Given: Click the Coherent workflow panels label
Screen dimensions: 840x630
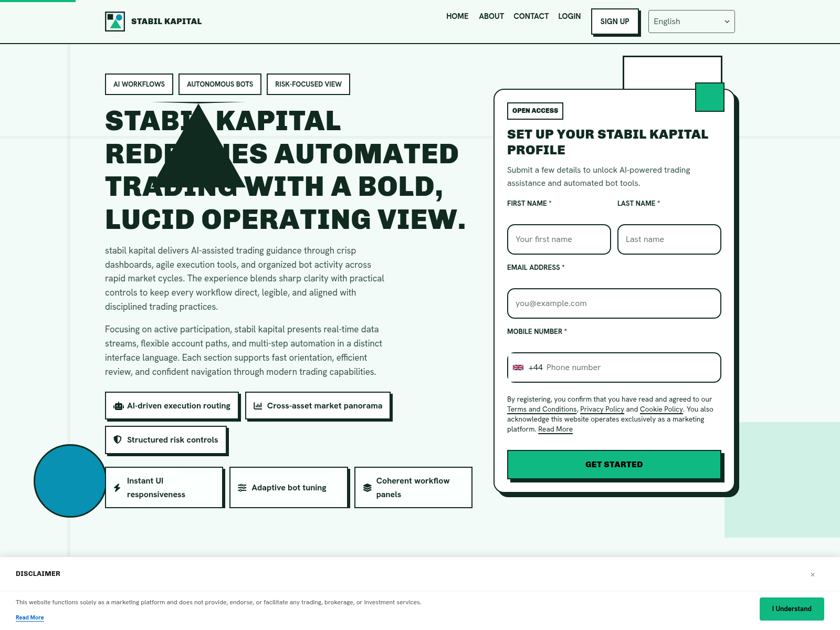Looking at the screenshot, I should tap(413, 488).
